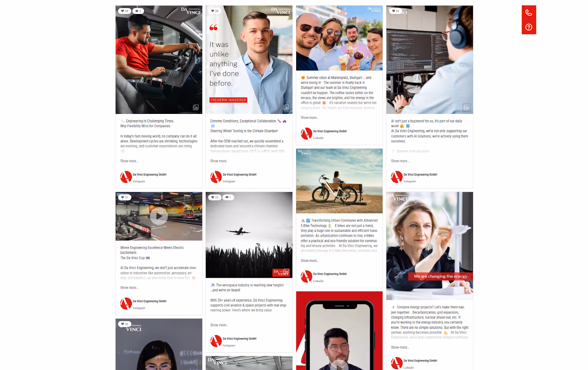Open Da Vinci Engineering GmbH link under aerospace post
The height and width of the screenshot is (370, 588).
240,339
